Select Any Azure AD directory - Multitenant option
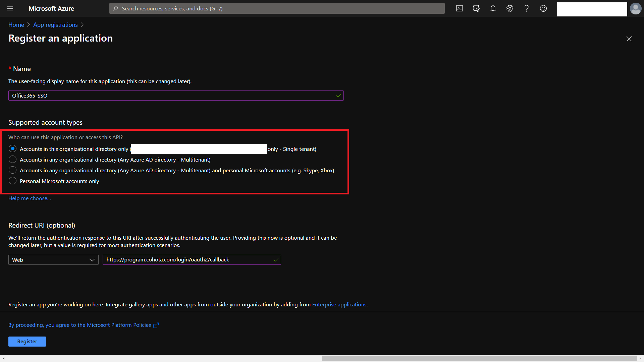 [x=12, y=159]
